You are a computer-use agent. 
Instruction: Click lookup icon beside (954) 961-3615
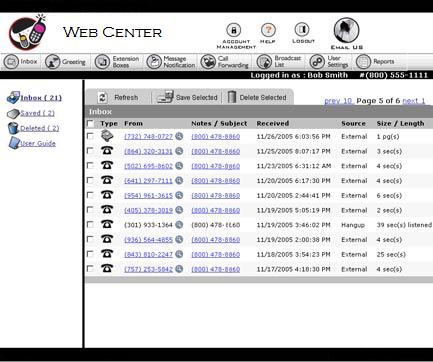179,195
